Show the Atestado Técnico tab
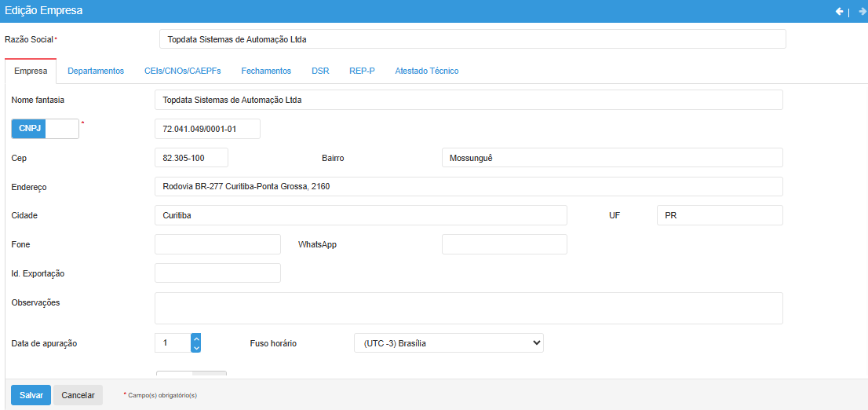868x410 pixels. pos(426,71)
